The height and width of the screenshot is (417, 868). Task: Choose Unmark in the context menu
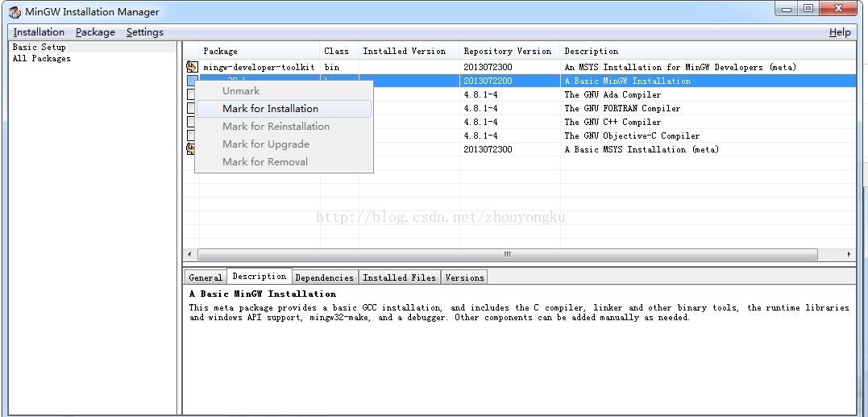284,91
